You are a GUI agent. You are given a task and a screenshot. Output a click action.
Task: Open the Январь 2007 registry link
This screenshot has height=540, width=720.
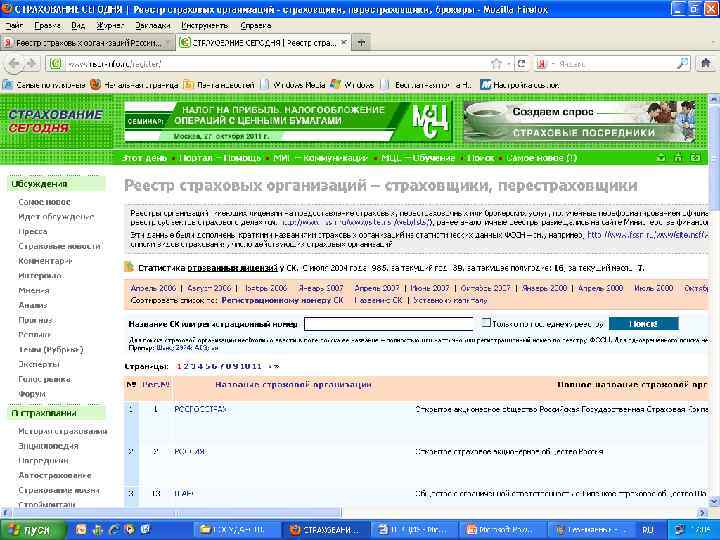click(x=321, y=288)
